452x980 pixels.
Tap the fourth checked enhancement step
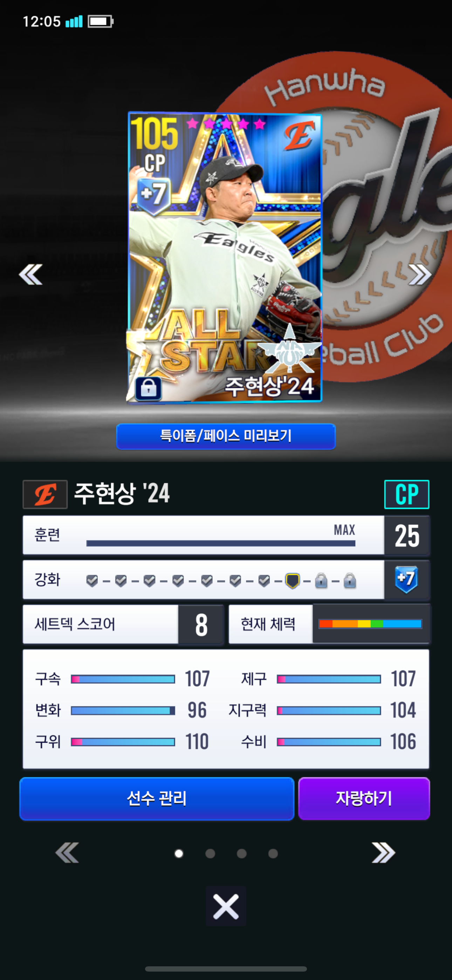click(x=178, y=580)
